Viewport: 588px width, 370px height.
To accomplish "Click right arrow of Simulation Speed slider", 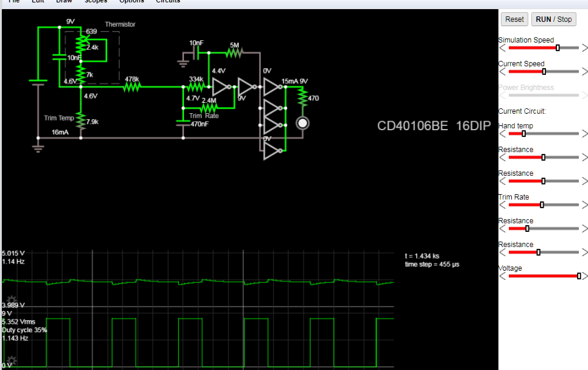I will pos(584,48).
